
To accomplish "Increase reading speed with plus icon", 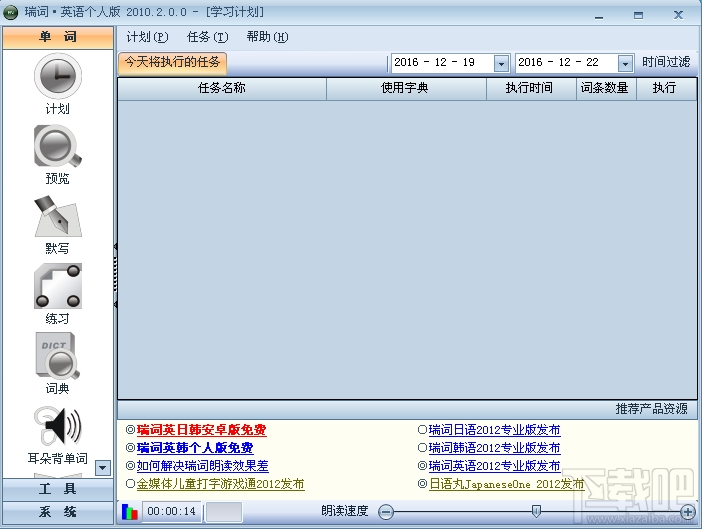I will pyautogui.click(x=687, y=512).
